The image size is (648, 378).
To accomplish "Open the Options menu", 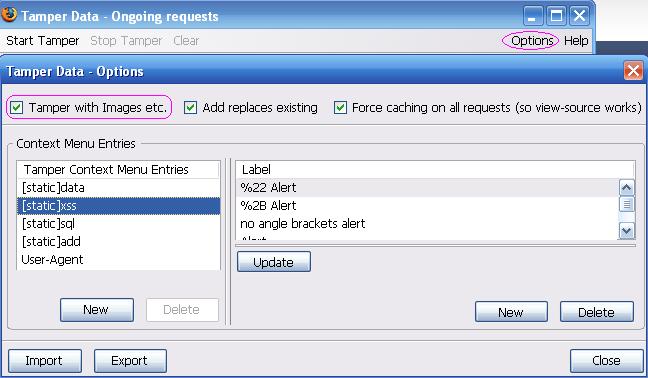I will 532,40.
